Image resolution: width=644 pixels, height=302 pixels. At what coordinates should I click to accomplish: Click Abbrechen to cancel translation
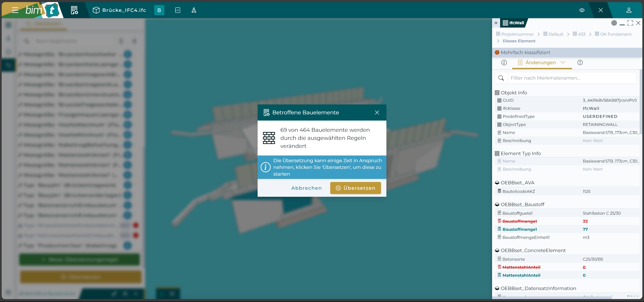[306, 188]
